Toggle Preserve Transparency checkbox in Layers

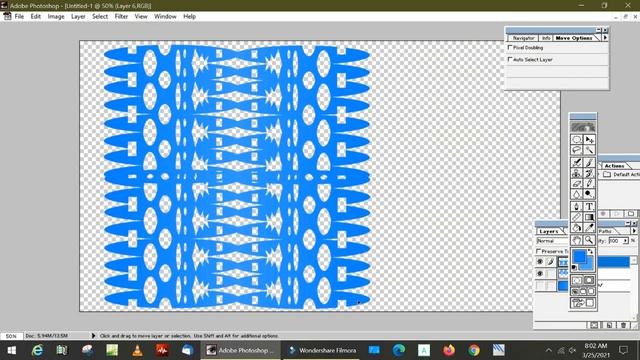pyautogui.click(x=538, y=251)
